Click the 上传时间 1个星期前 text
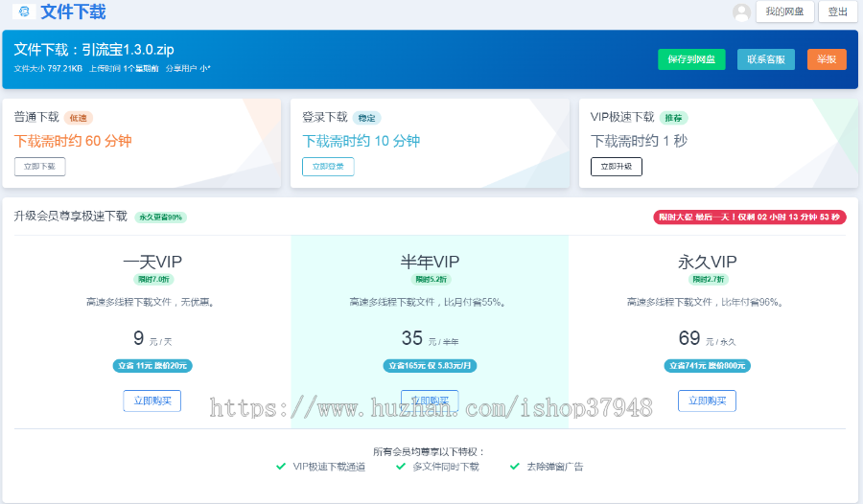Screen dimensions: 863x504 click(124, 69)
